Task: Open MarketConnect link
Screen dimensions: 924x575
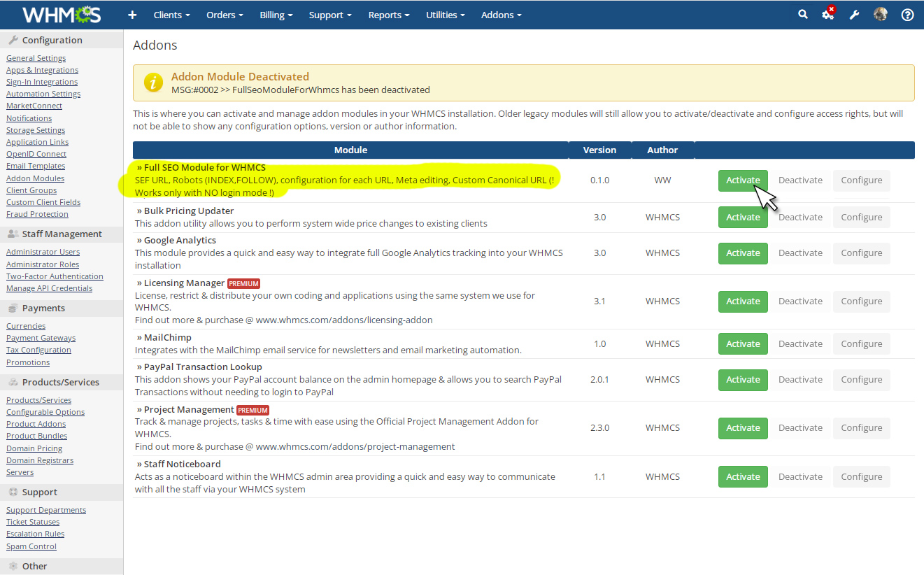Action: pyautogui.click(x=34, y=106)
